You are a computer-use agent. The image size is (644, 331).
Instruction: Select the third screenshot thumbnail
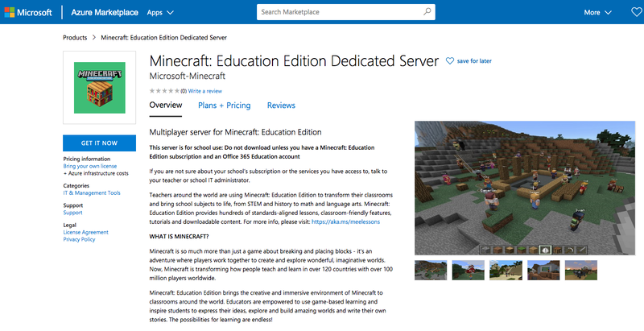click(x=506, y=271)
